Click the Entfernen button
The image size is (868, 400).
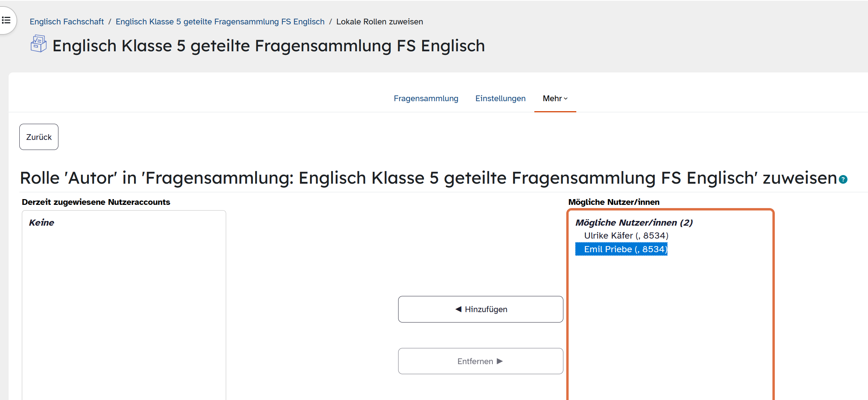click(481, 361)
